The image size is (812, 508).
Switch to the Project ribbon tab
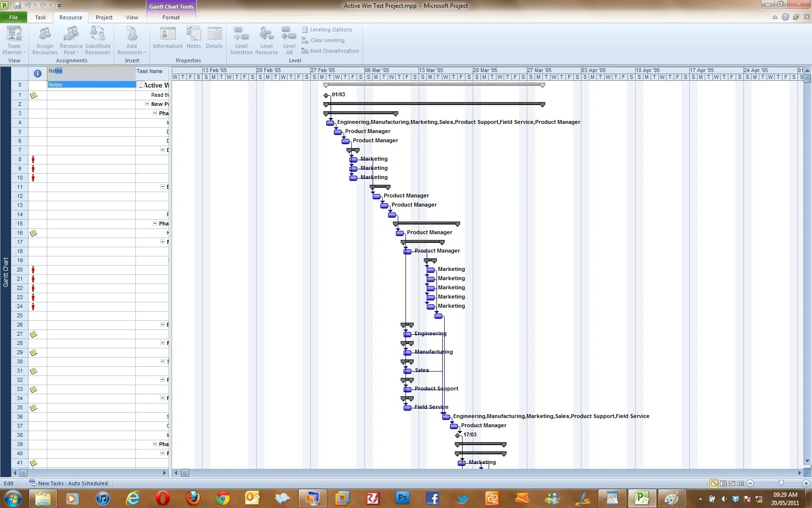pyautogui.click(x=104, y=17)
